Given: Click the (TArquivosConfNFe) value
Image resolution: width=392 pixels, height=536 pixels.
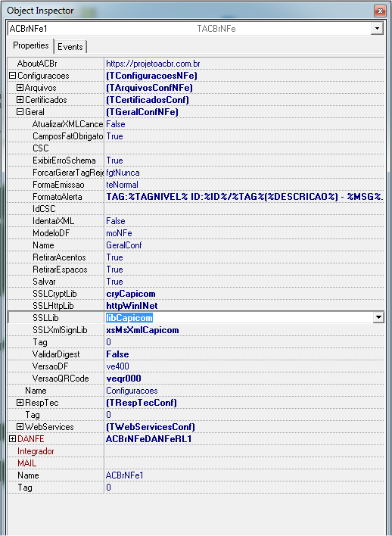Looking at the screenshot, I should (x=149, y=88).
